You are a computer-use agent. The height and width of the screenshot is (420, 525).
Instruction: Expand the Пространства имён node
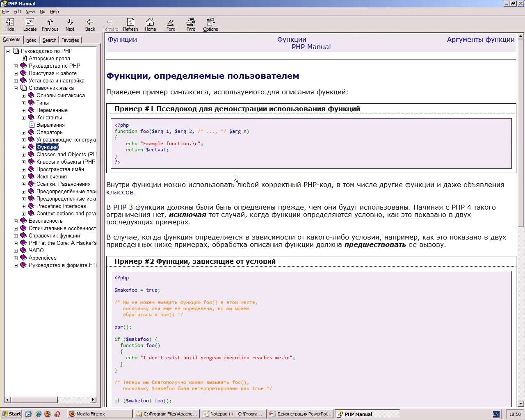pos(23,169)
